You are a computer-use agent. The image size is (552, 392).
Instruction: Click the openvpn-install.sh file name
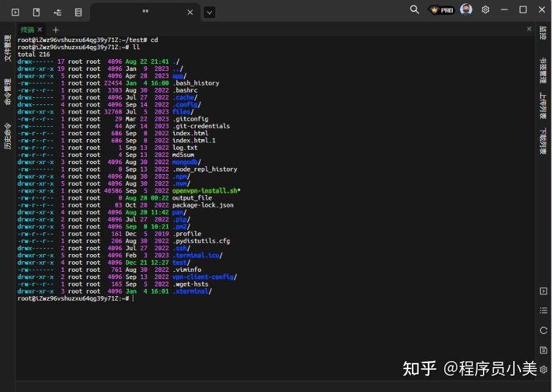click(x=206, y=190)
